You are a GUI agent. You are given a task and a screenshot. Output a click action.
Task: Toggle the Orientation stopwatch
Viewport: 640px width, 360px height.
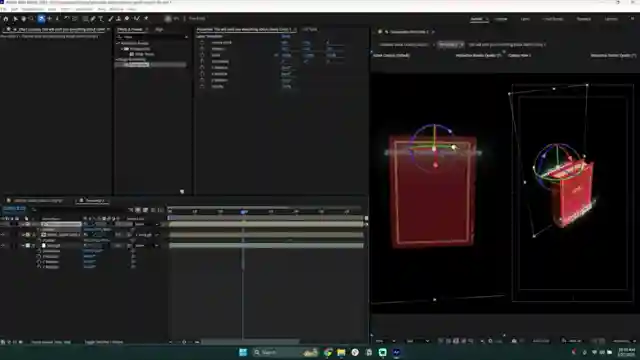click(202, 61)
